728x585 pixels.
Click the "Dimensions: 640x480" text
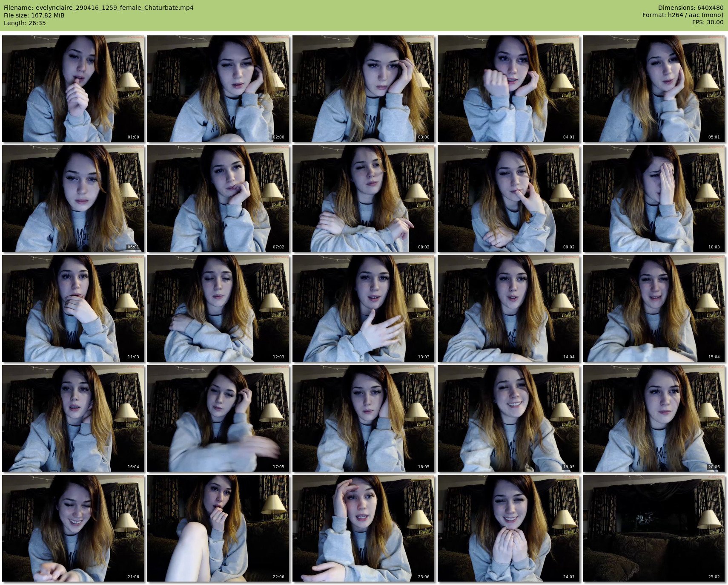tap(691, 8)
